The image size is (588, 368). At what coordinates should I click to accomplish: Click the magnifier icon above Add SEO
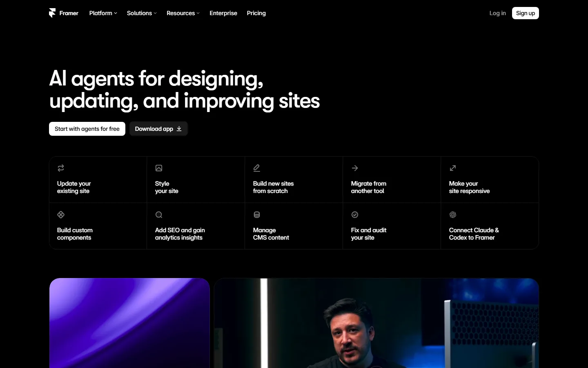tap(159, 215)
